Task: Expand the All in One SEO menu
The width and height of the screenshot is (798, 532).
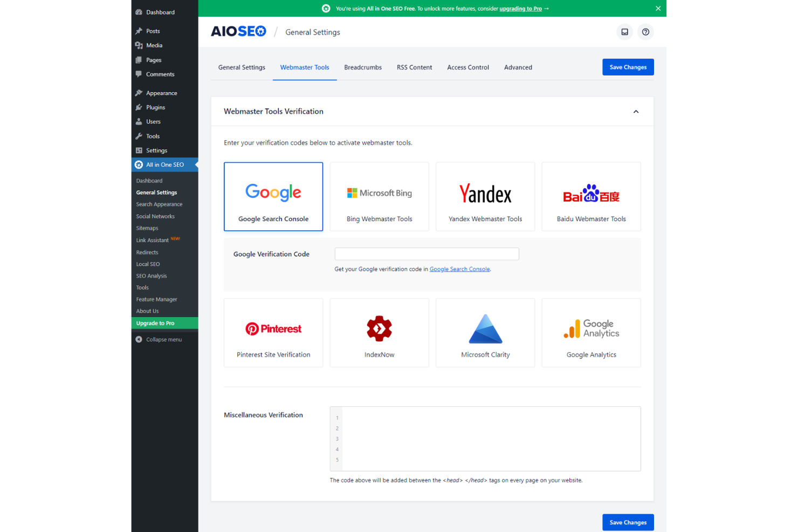Action: click(164, 164)
